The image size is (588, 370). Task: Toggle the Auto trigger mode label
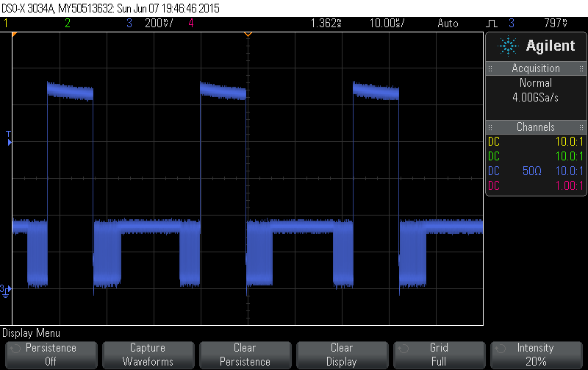click(x=447, y=24)
